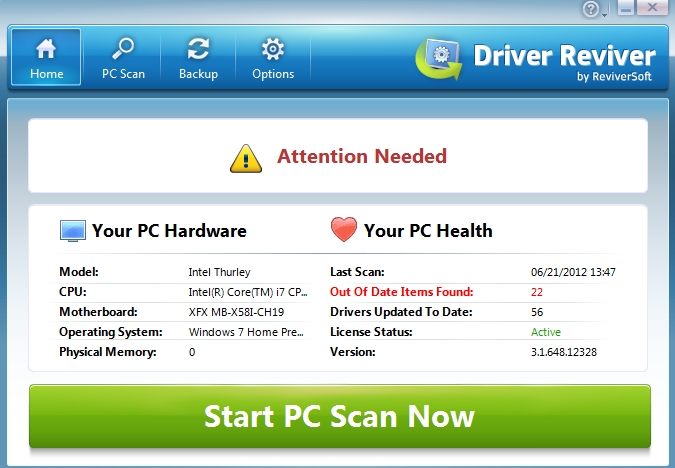Screen dimensions: 675x468
Task: Close the Driver Reviver window
Action: [652, 7]
